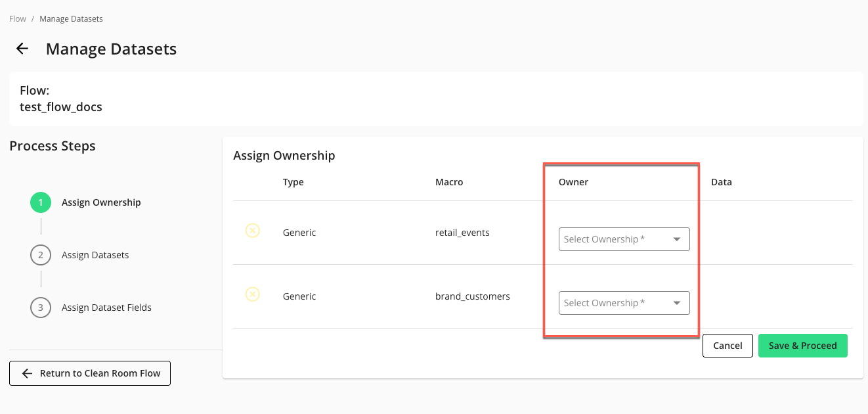Click the test_flow_docs flow name
The height and width of the screenshot is (414, 868).
pos(61,106)
